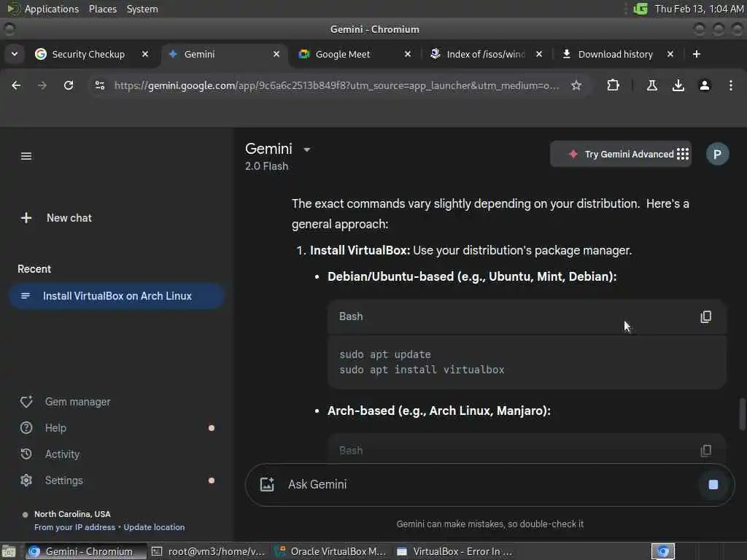The height and width of the screenshot is (560, 747).
Task: Switch to Oracle VirtualBox Manager in taskbar
Action: (x=332, y=551)
